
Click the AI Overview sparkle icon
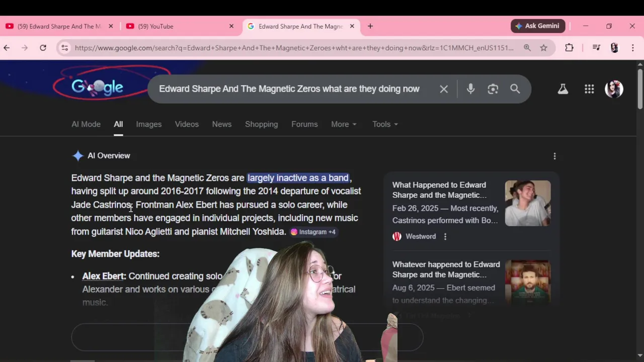[77, 156]
